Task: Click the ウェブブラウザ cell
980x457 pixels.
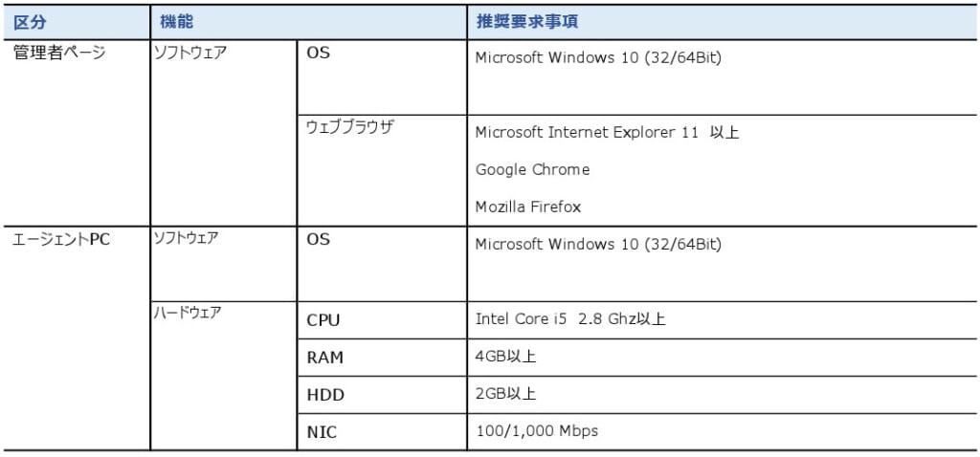Action: coord(350,127)
